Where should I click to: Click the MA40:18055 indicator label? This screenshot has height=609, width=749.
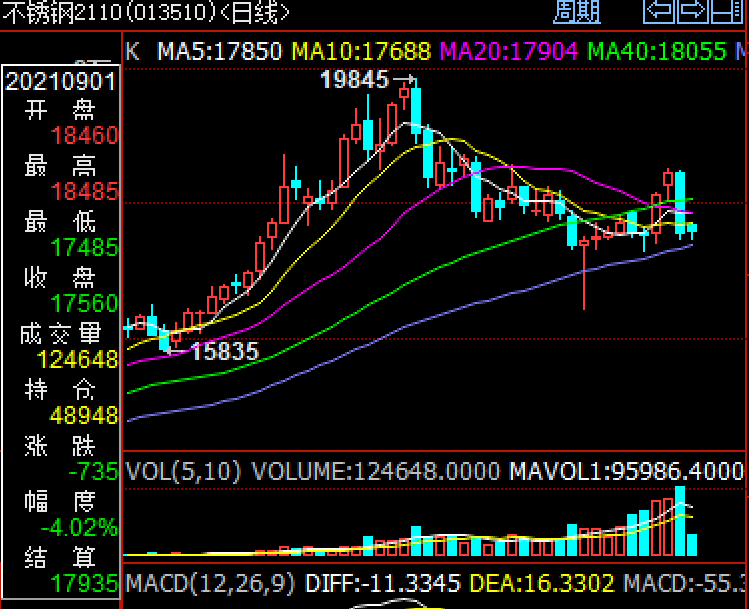657,51
